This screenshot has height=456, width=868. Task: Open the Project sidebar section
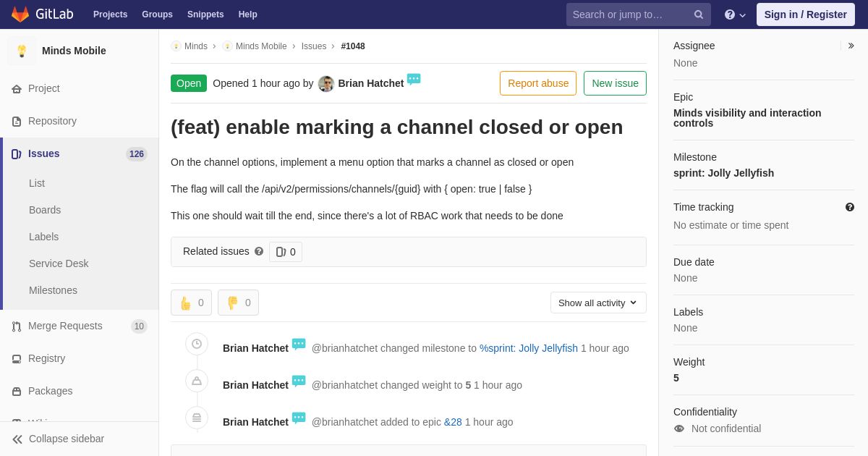[x=44, y=88]
